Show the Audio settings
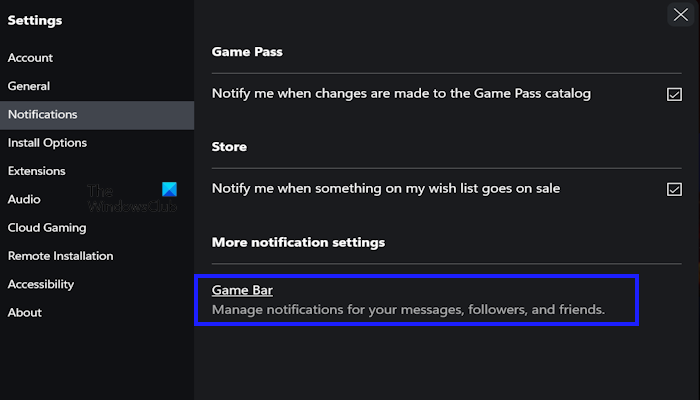Viewport: 700px width, 400px height. 24,199
